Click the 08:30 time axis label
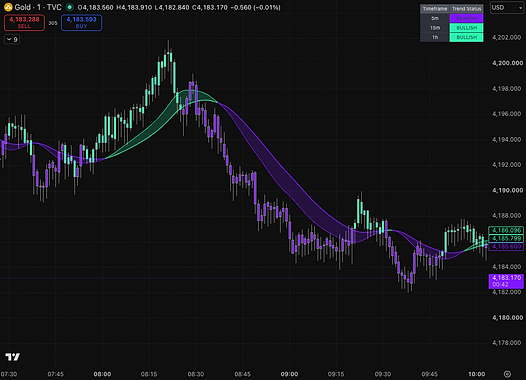The image size is (526, 380). (x=196, y=374)
